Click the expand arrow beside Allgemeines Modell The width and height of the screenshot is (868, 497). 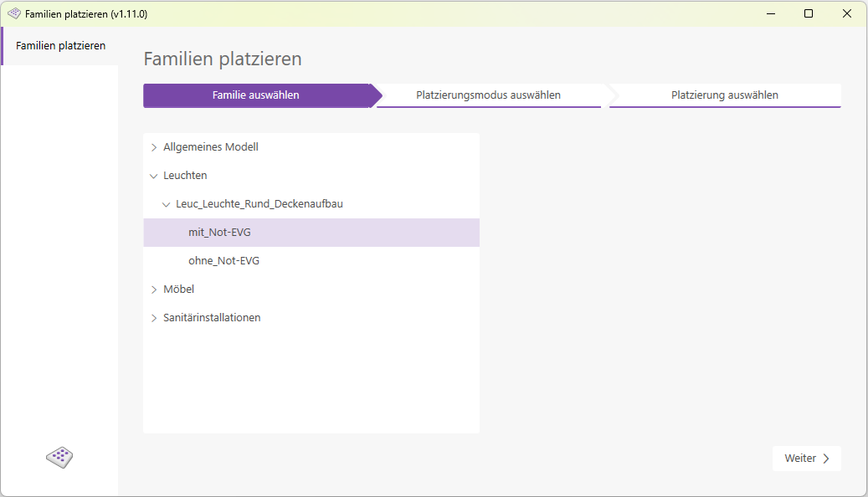pyautogui.click(x=154, y=146)
